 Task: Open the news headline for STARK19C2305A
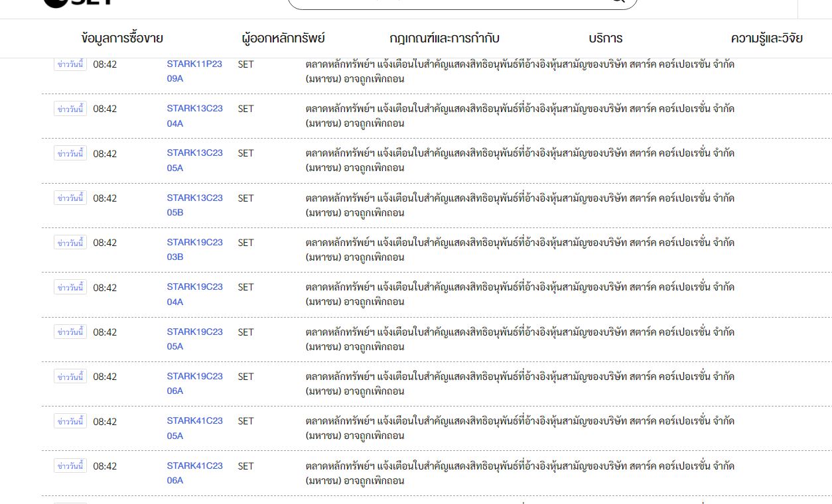pos(520,339)
